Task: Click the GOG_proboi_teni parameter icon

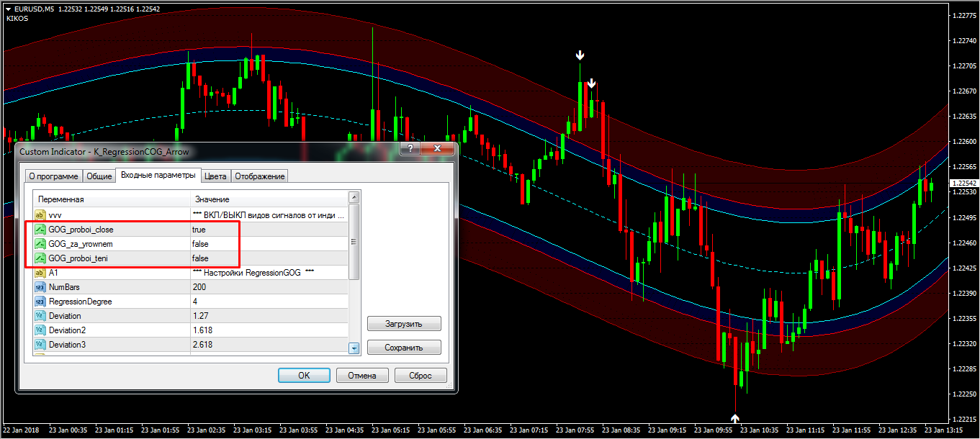Action: pos(40,258)
